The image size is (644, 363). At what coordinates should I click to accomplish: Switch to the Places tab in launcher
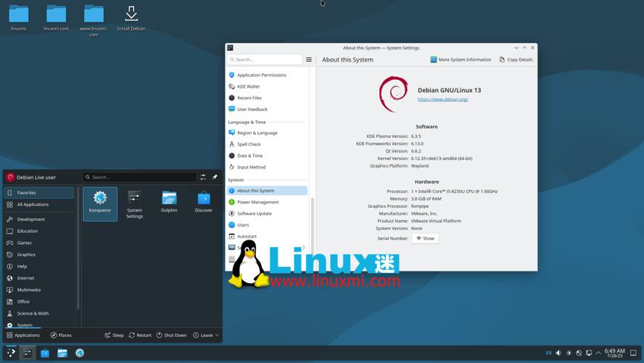point(61,335)
